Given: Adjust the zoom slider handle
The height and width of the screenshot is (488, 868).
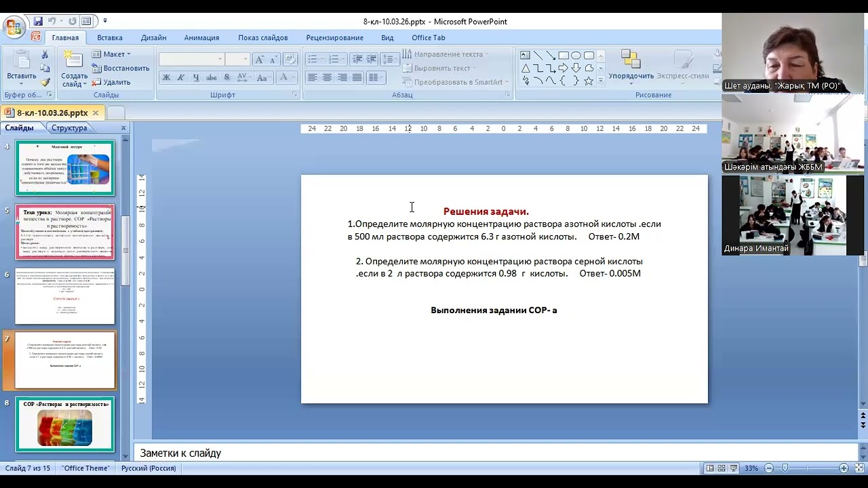Looking at the screenshot, I should coord(785,468).
